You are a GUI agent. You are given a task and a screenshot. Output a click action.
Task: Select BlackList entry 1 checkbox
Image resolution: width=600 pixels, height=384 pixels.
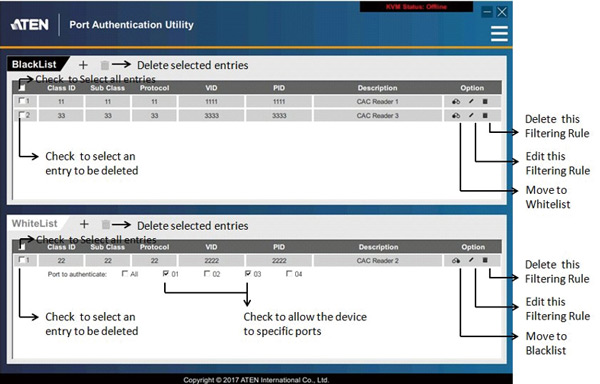(21, 101)
